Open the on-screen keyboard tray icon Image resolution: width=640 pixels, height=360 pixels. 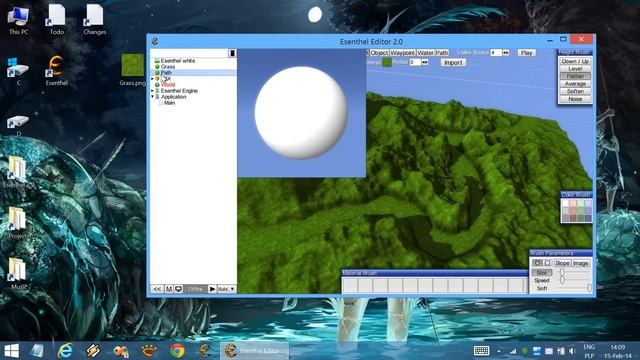tap(482, 351)
